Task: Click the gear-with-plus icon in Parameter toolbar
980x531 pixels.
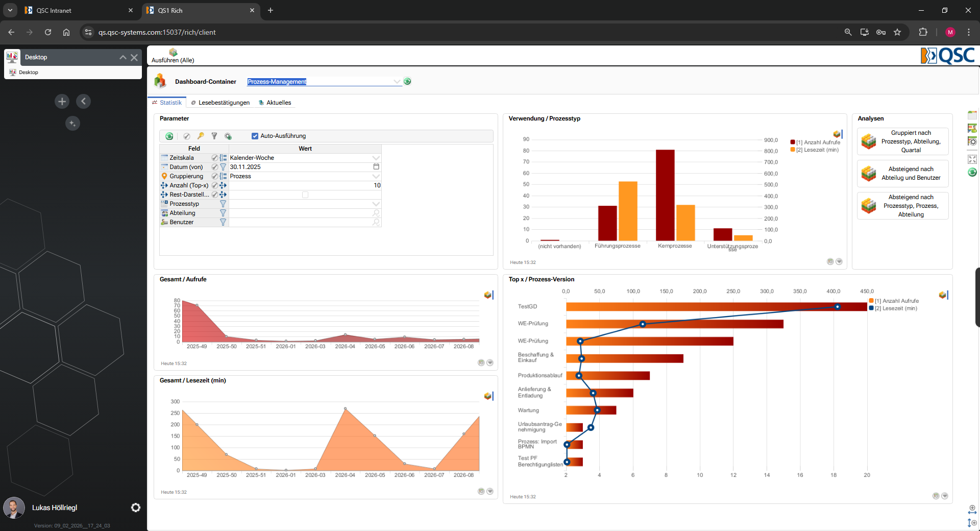Action: point(228,136)
